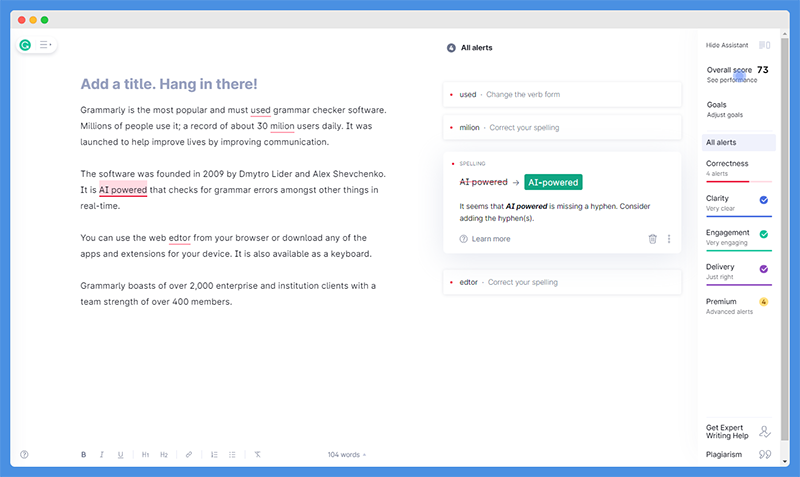Expand the 104 words counter
This screenshot has height=477, width=800.
click(346, 455)
